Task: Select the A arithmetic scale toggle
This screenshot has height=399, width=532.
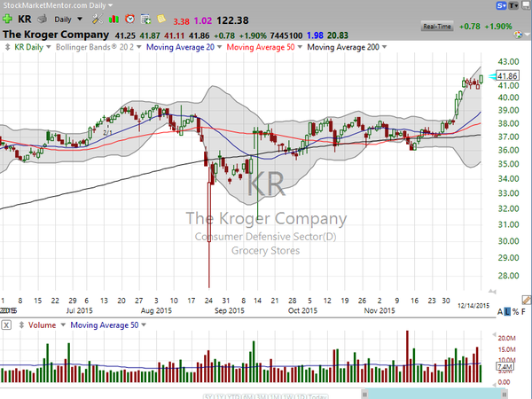Action: point(500,312)
